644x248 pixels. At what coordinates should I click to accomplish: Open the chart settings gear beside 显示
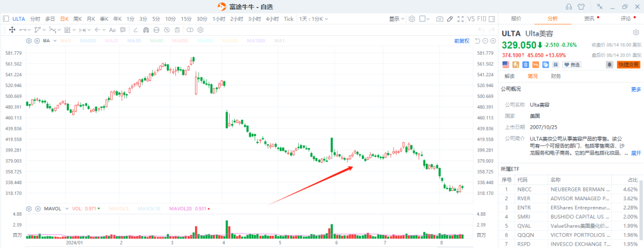411,19
